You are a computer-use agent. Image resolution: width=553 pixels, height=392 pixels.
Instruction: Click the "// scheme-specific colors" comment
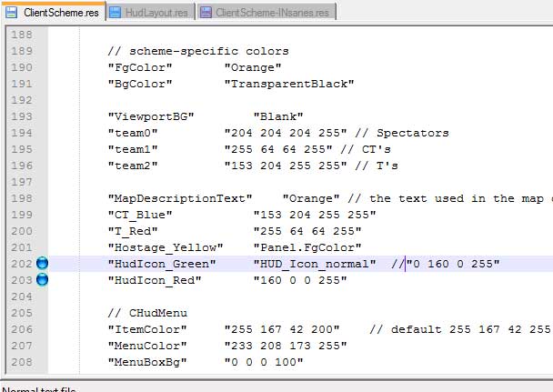(x=197, y=51)
